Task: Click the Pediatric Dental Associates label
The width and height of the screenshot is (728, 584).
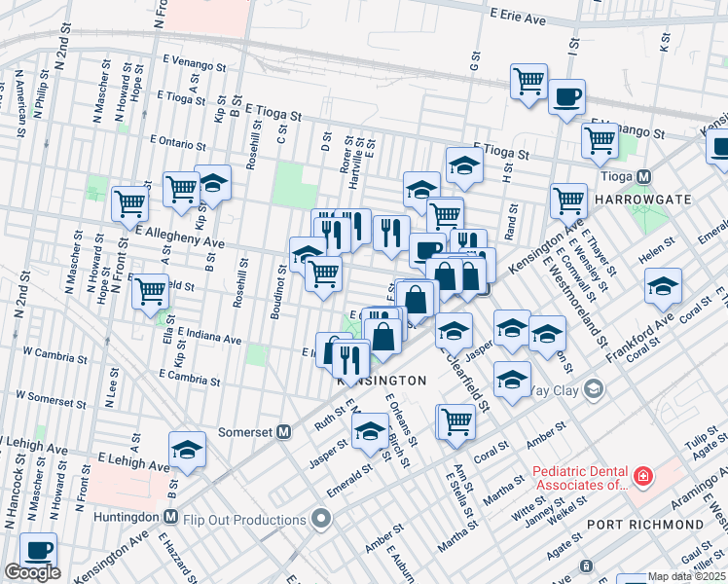Action: pos(580,478)
